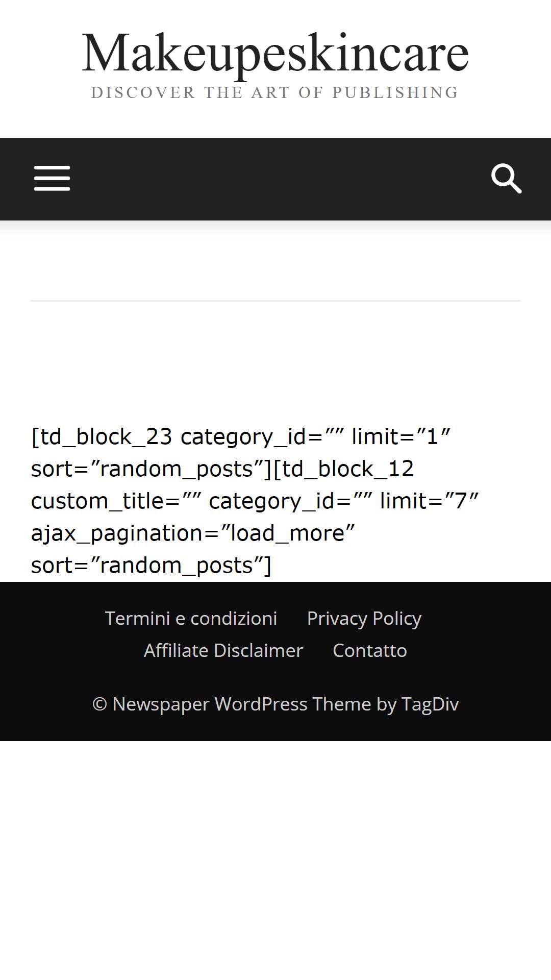This screenshot has height=980, width=551.
Task: Click the thin horizontal divider line
Action: tap(275, 301)
